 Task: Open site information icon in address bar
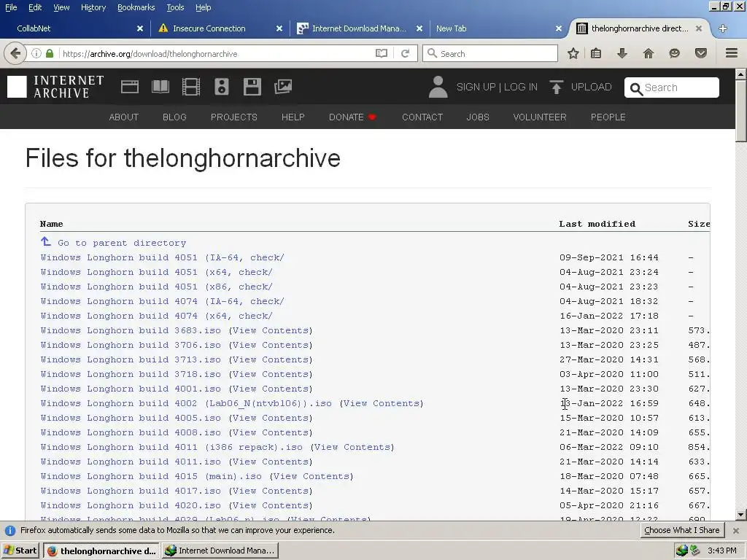[36, 53]
